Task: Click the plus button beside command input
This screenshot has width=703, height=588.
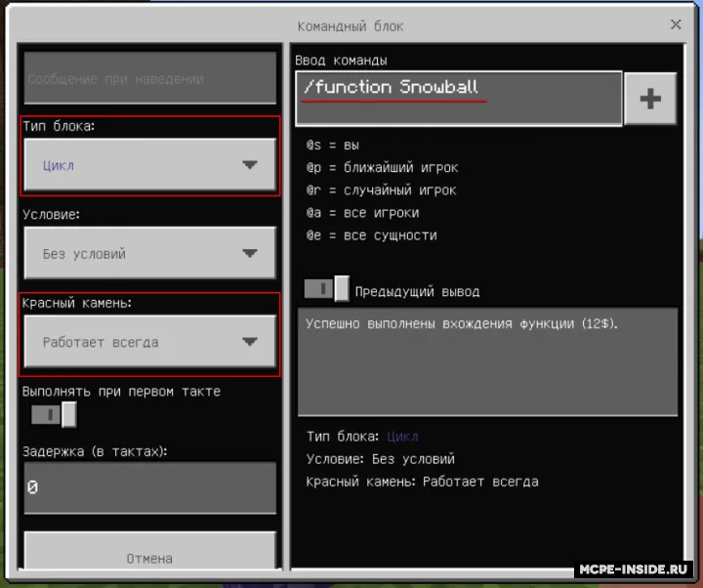Action: pos(650,99)
